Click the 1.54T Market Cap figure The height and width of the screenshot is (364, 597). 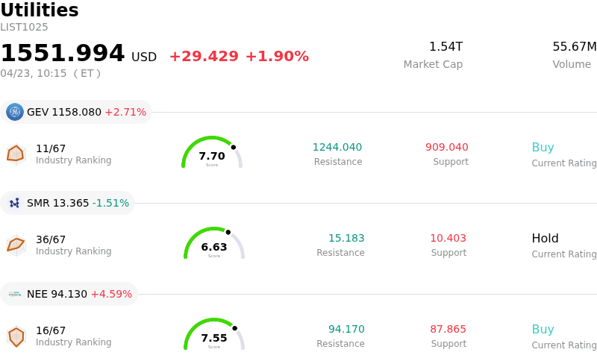pos(446,47)
